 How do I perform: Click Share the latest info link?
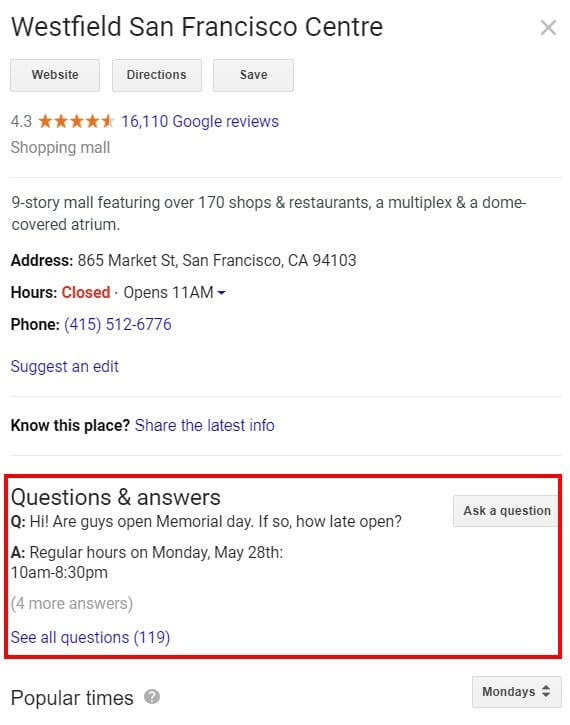(205, 425)
